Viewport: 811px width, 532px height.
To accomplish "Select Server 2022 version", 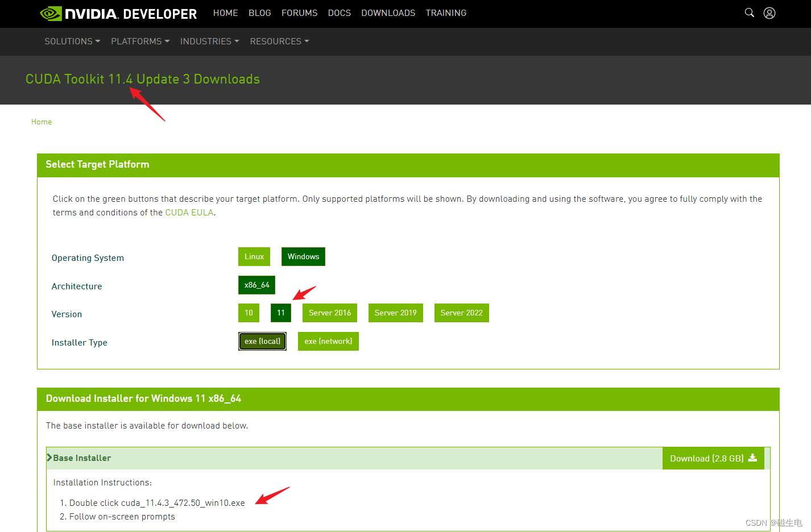I will coord(462,313).
